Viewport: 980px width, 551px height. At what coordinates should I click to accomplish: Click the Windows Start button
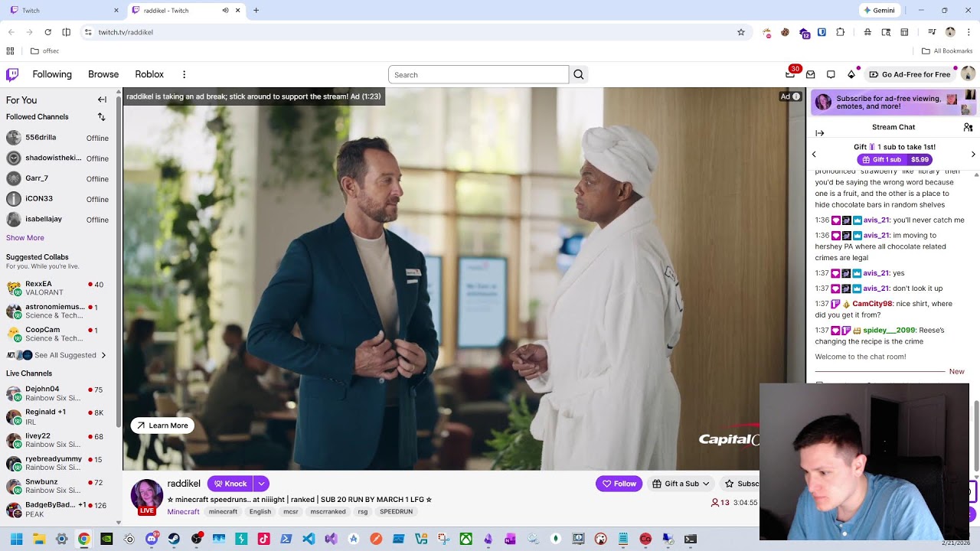pyautogui.click(x=16, y=539)
